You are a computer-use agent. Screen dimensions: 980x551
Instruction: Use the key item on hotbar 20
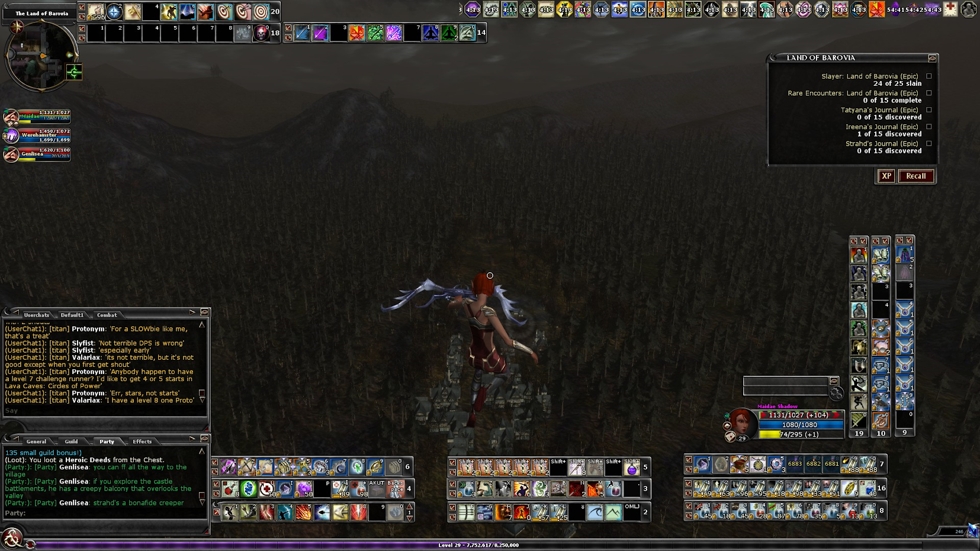coord(133,11)
